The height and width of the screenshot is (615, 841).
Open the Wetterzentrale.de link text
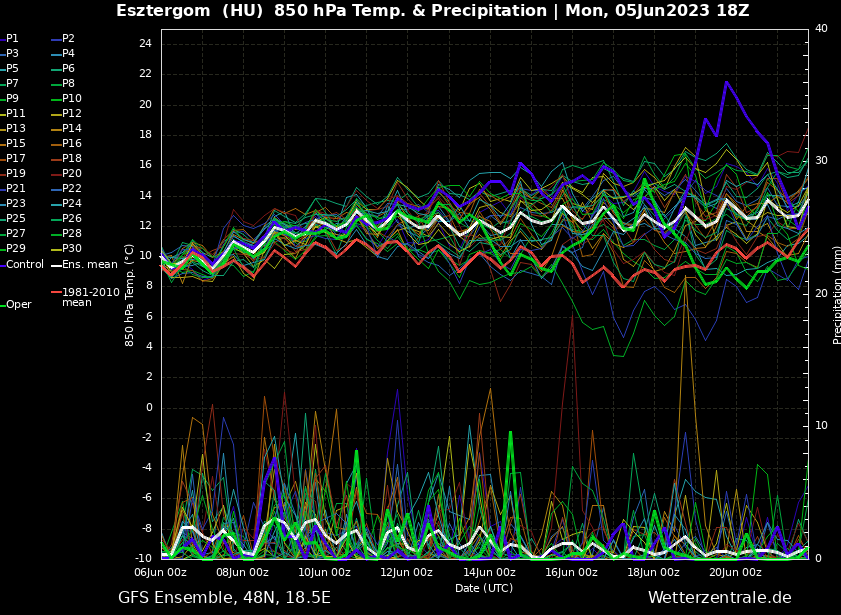click(x=719, y=598)
